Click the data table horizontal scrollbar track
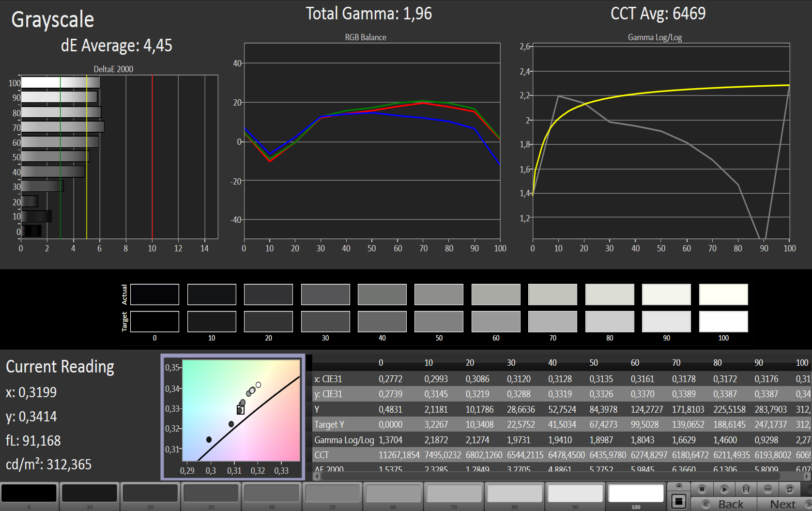The height and width of the screenshot is (511, 812). click(x=562, y=476)
